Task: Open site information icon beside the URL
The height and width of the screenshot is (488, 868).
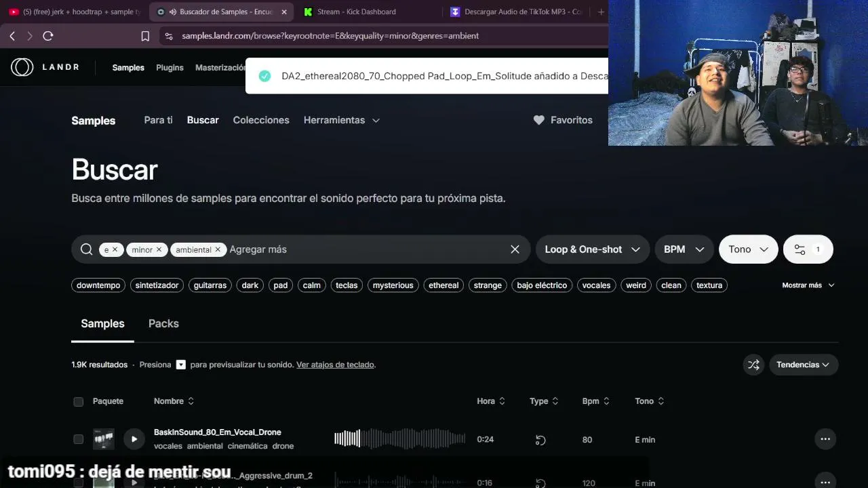Action: click(x=169, y=36)
